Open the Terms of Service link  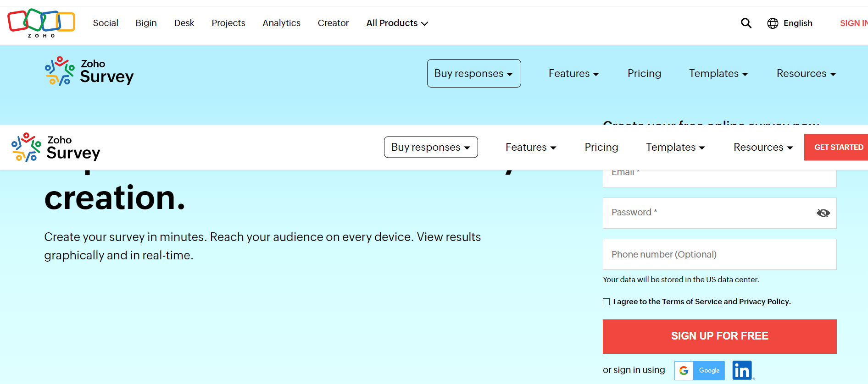692,302
